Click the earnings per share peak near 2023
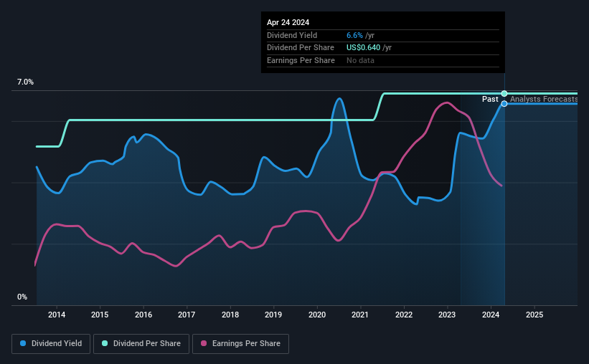Viewport: 589px width, 364px height. tap(446, 102)
